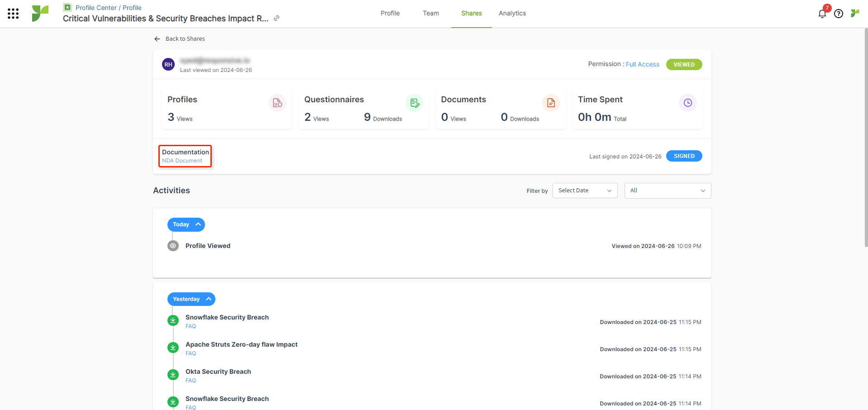Switch to the Team tab

tap(430, 14)
